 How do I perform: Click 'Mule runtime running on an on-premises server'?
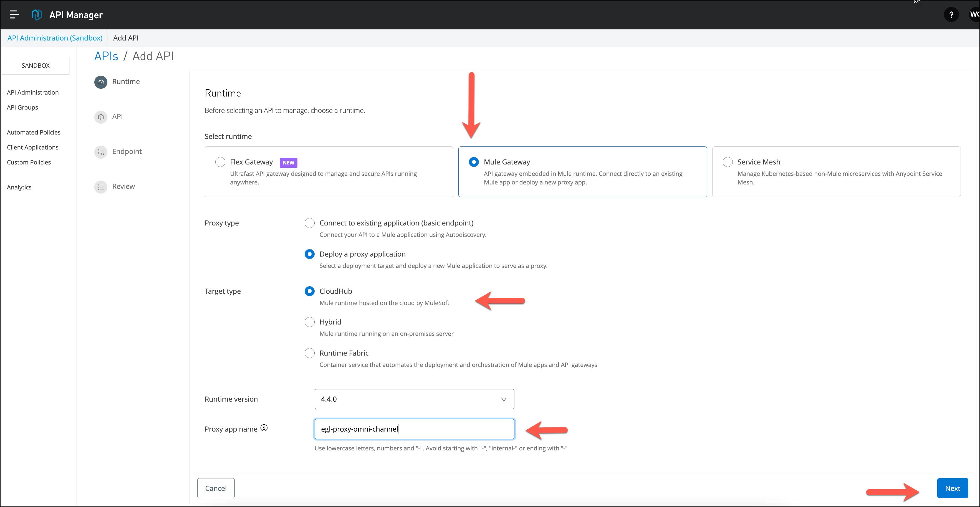387,334
